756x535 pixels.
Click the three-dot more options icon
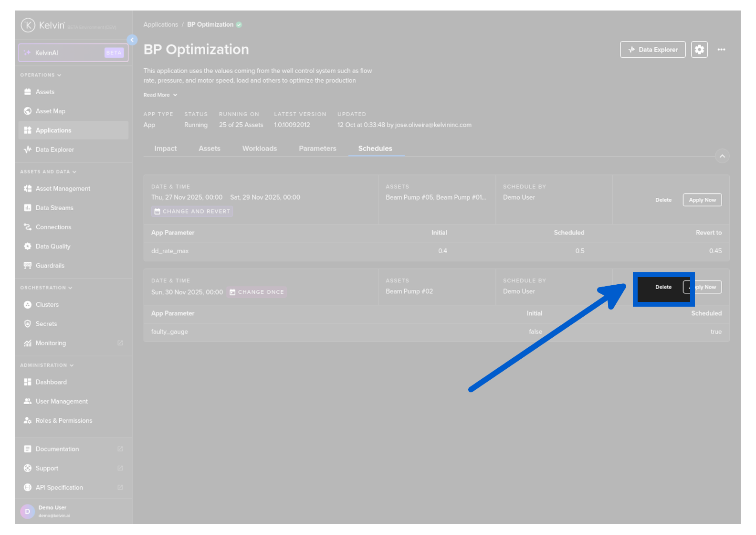point(721,50)
